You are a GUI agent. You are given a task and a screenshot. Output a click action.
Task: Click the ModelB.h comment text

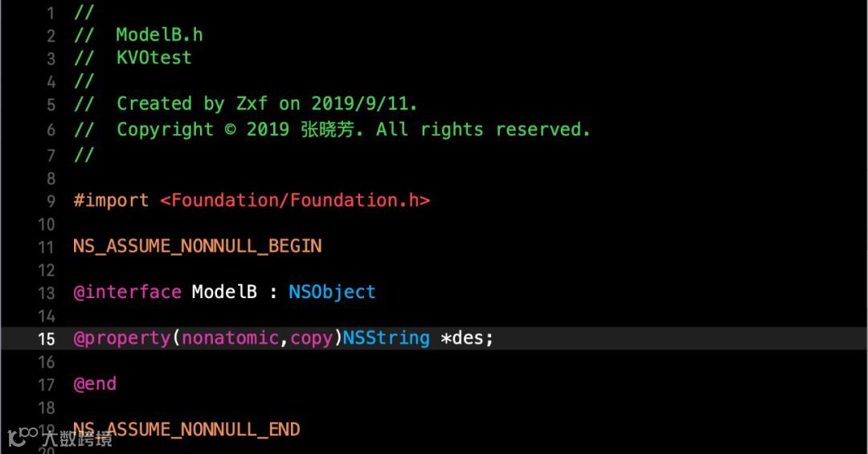pyautogui.click(x=159, y=35)
